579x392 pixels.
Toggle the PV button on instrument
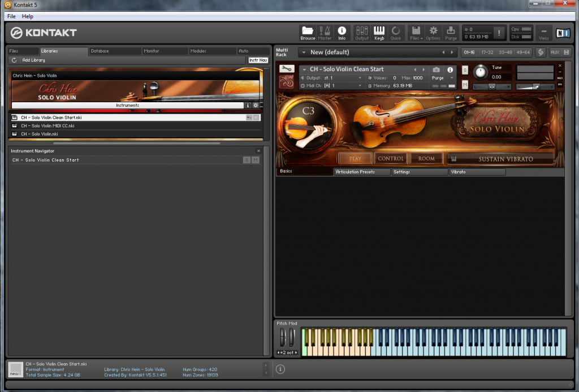pyautogui.click(x=560, y=85)
